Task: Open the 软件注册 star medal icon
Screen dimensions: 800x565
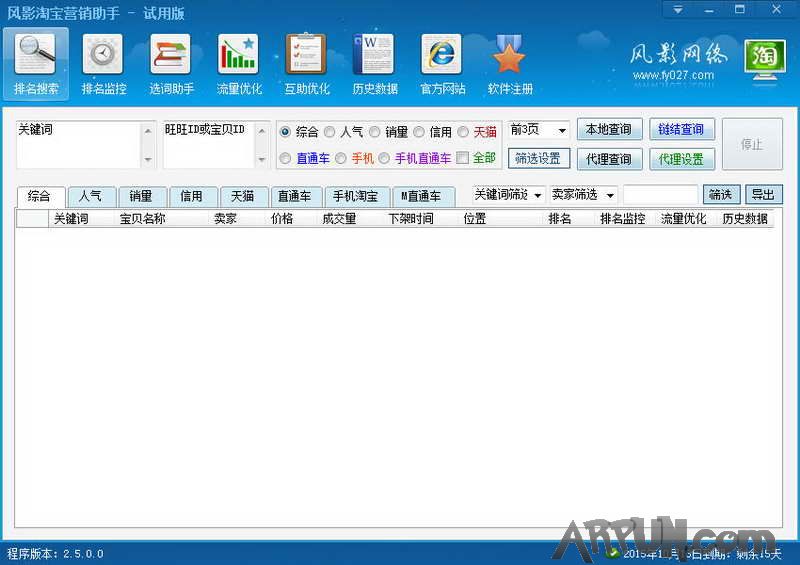Action: tap(510, 54)
